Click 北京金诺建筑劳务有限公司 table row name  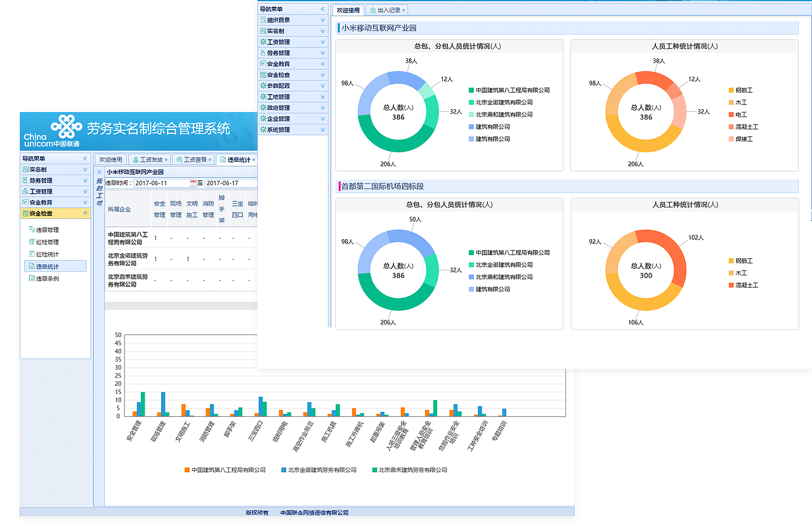128,259
